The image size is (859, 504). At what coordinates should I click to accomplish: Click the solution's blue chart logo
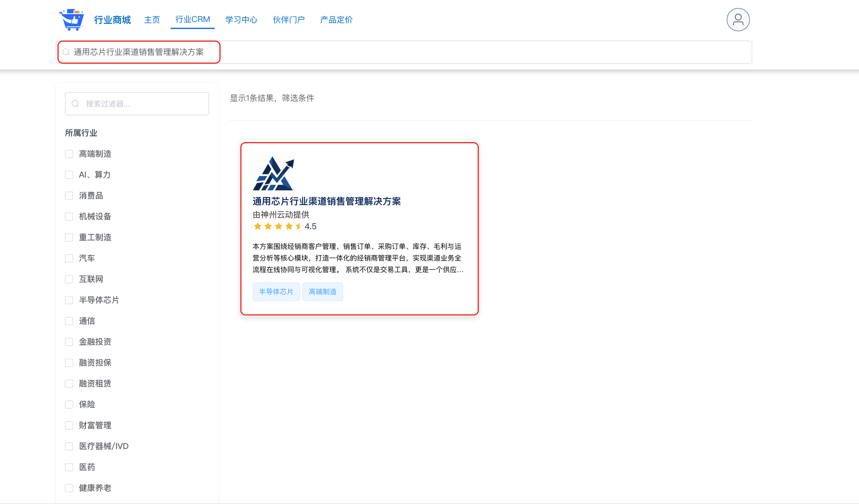274,172
